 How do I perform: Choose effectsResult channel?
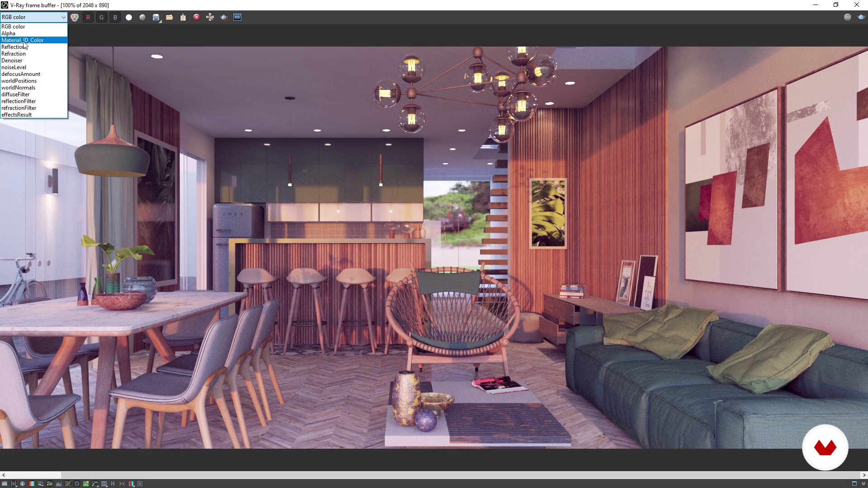coord(34,115)
